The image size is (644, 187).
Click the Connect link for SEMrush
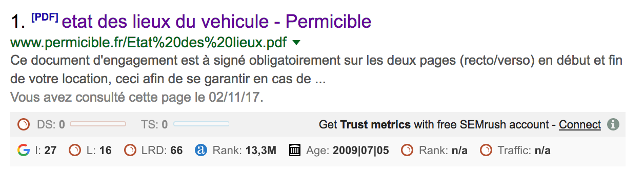tap(580, 124)
